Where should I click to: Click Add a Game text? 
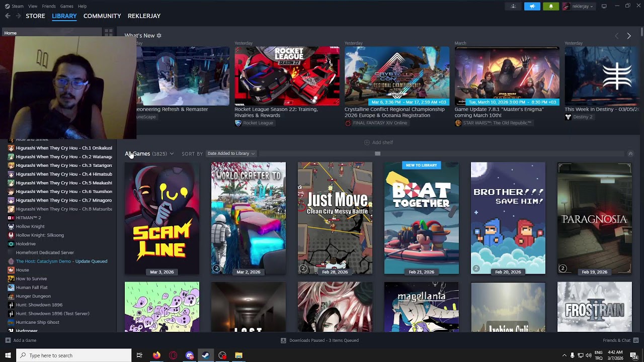pos(25,340)
